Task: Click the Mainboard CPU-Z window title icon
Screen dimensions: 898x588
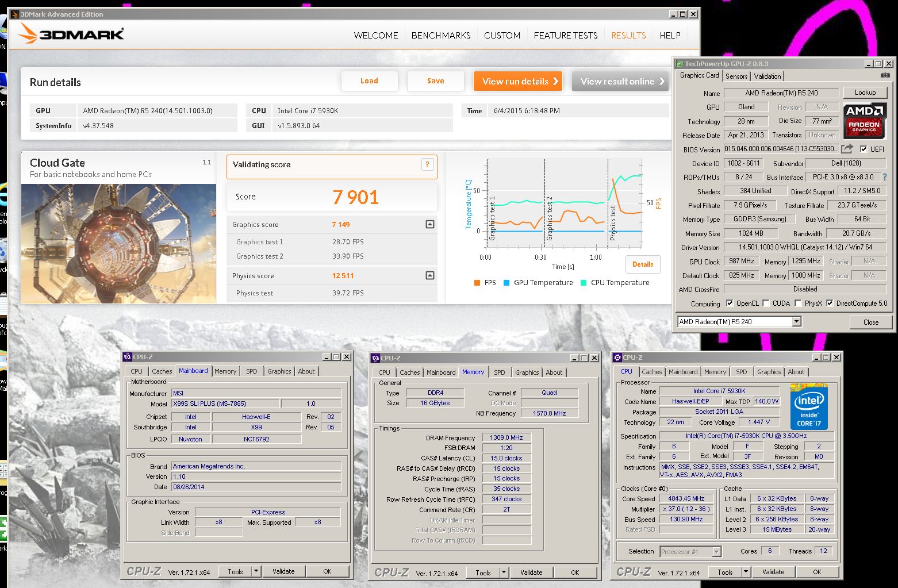Action: [x=128, y=357]
